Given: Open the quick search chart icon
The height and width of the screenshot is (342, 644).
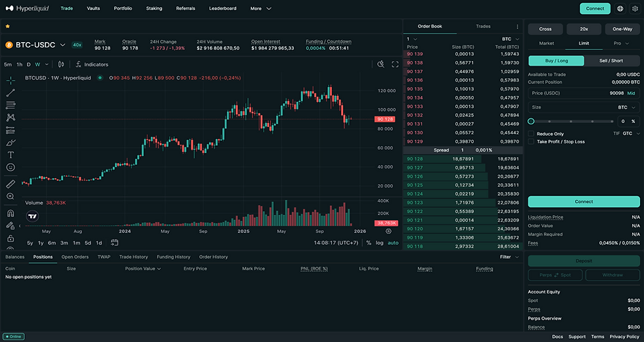Looking at the screenshot, I should (x=380, y=64).
